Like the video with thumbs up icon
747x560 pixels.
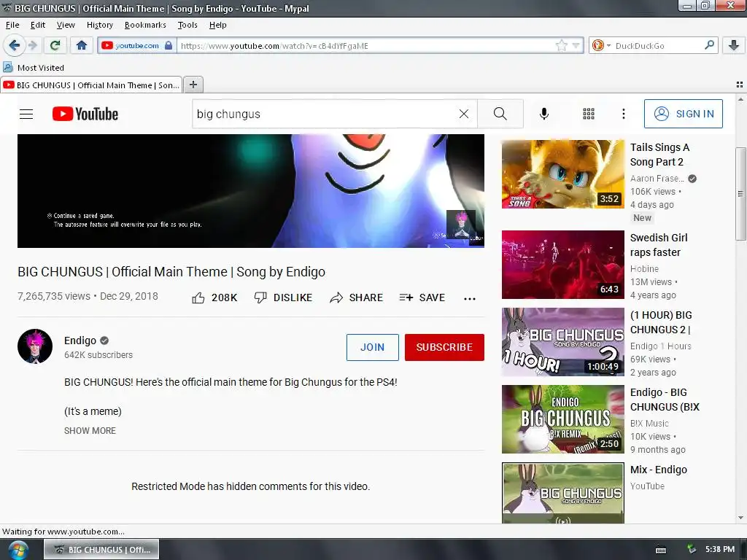pyautogui.click(x=198, y=297)
